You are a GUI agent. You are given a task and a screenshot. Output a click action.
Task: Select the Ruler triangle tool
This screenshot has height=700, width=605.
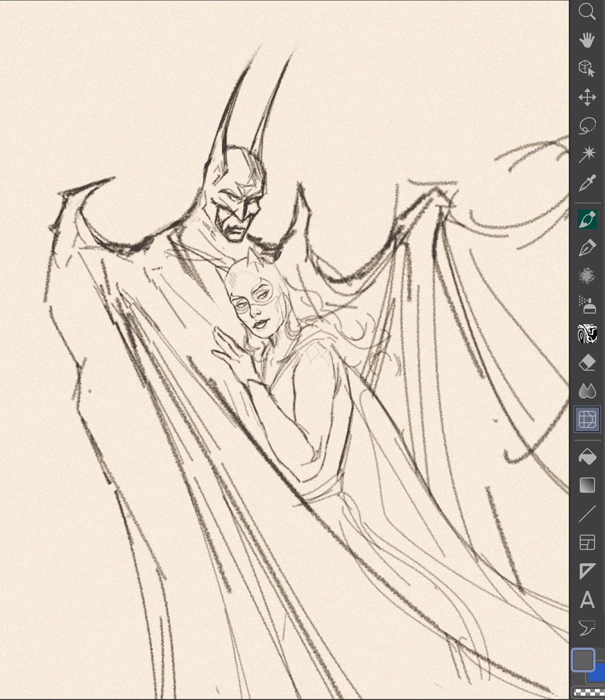(587, 571)
